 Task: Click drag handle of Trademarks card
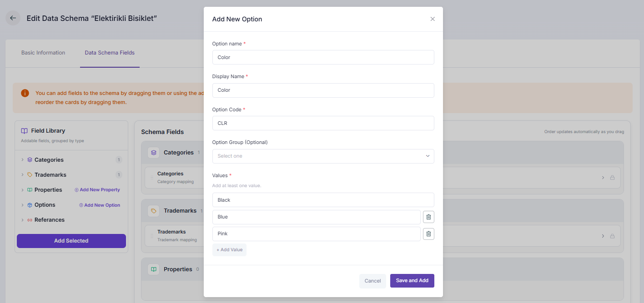click(x=152, y=236)
